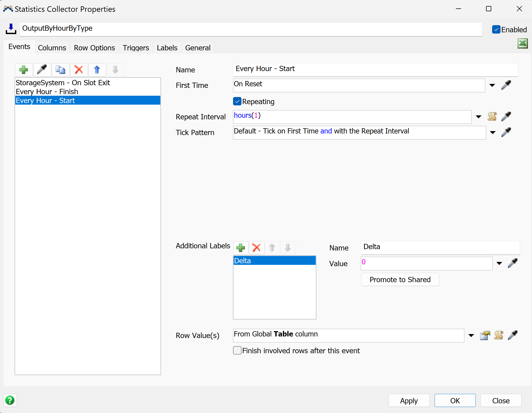532x413 pixels.
Task: Click the green help question mark icon
Action: coord(10,400)
